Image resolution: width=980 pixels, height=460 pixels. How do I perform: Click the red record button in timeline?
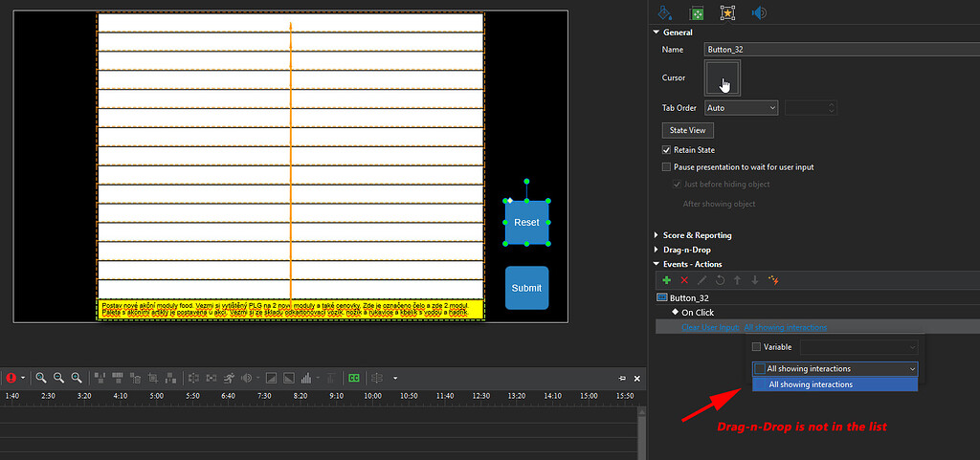(11, 378)
